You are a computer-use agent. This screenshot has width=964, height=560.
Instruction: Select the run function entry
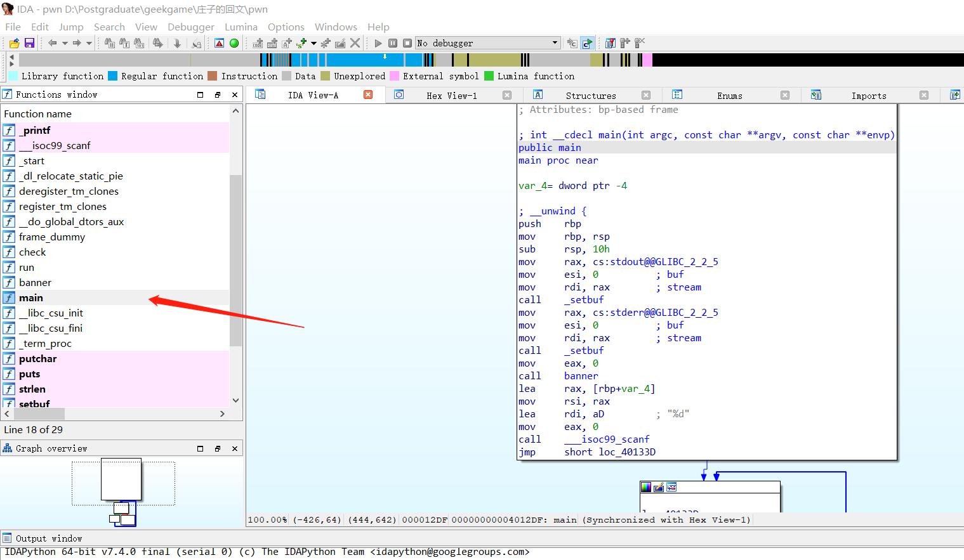pyautogui.click(x=115, y=267)
